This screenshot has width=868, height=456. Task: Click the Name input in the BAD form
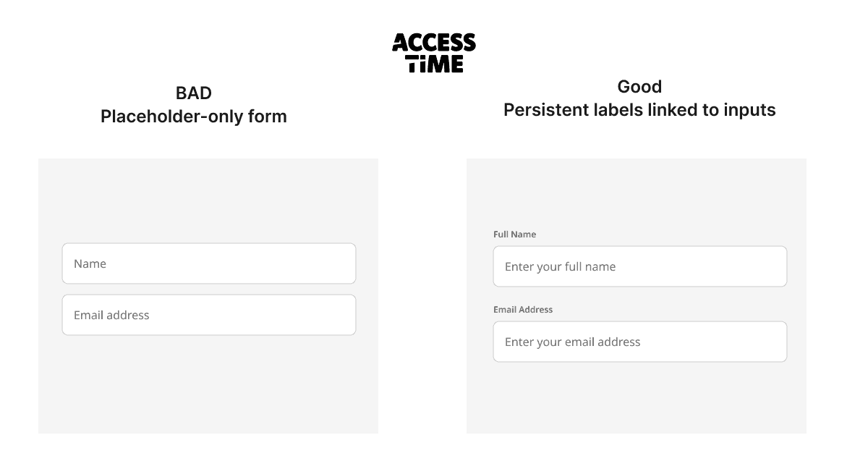(208, 263)
